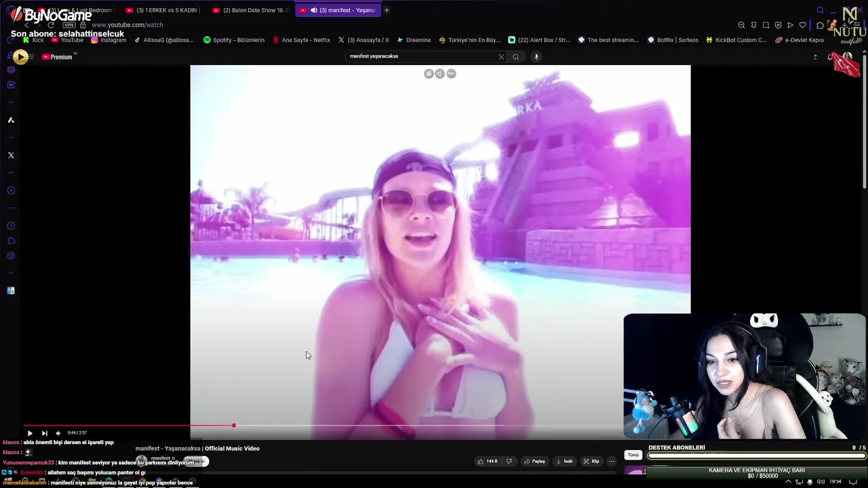Create a clip with the Klip button
Viewport: 868px width, 488px height.
pos(591,462)
